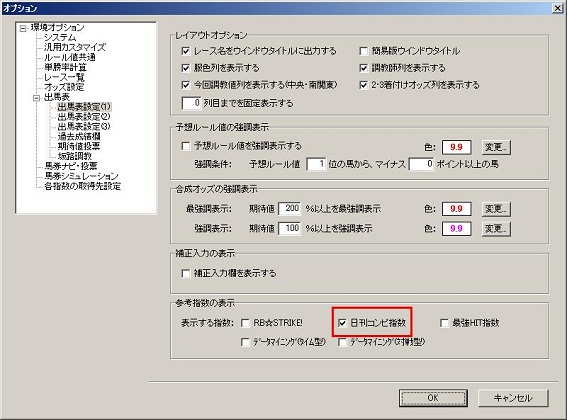Toggle レース名をウインドウタイトルに出力する checkbox

point(186,51)
